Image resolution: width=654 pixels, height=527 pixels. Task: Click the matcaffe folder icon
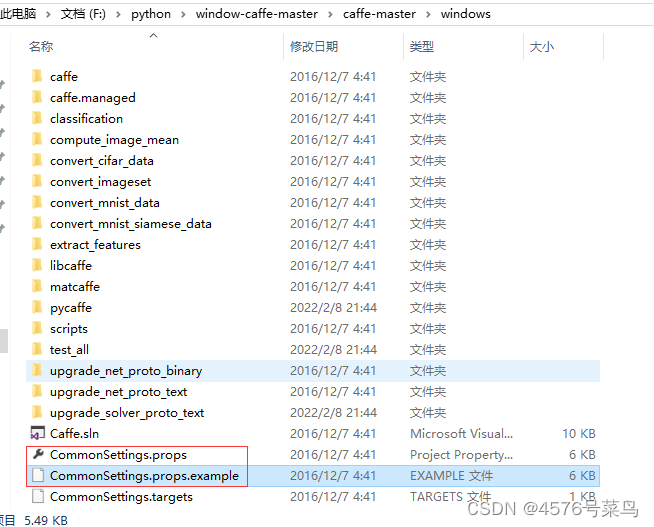tap(37, 286)
